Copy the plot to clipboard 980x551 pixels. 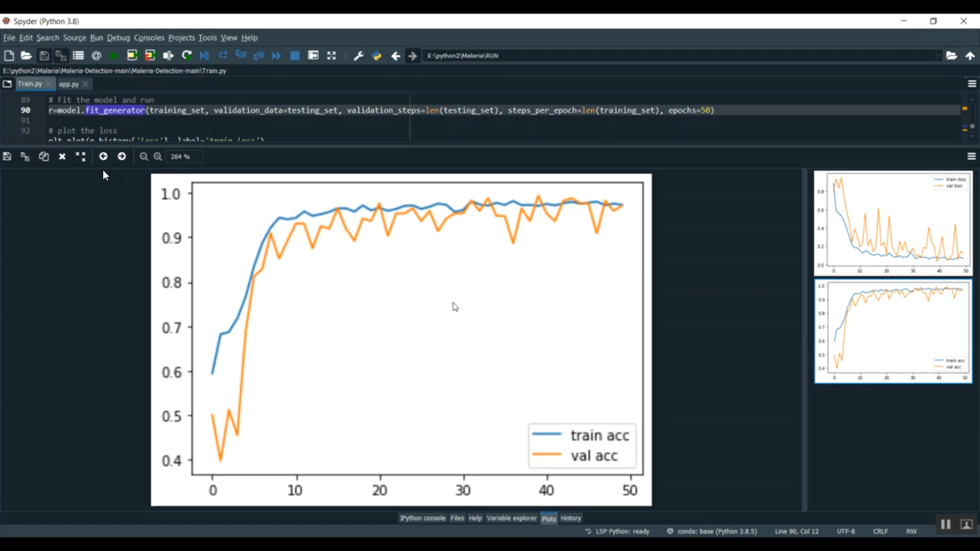(x=44, y=157)
